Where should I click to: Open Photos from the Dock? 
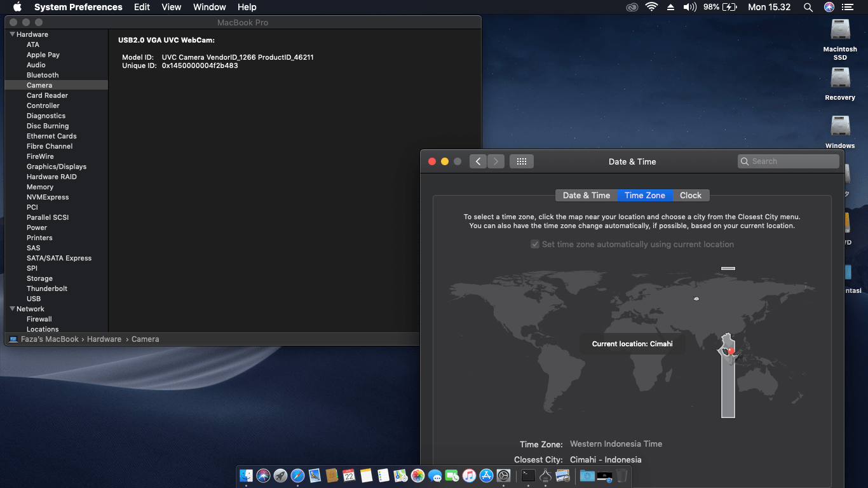click(417, 475)
